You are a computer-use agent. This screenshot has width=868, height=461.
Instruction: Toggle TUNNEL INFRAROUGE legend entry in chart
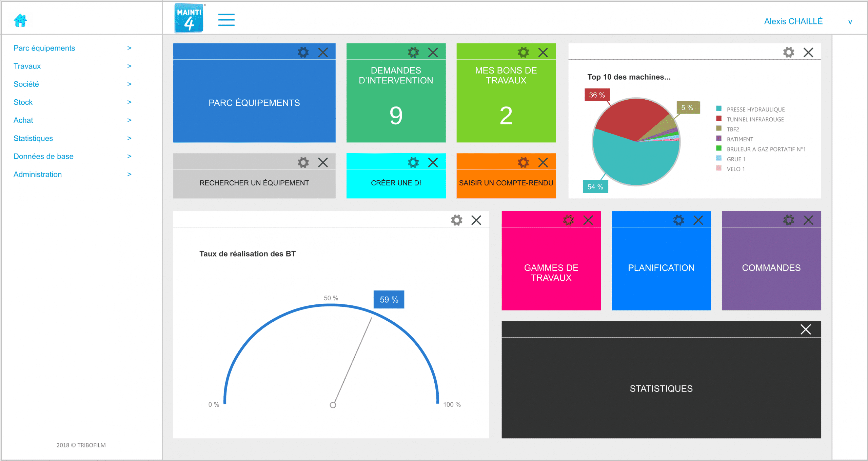click(750, 119)
